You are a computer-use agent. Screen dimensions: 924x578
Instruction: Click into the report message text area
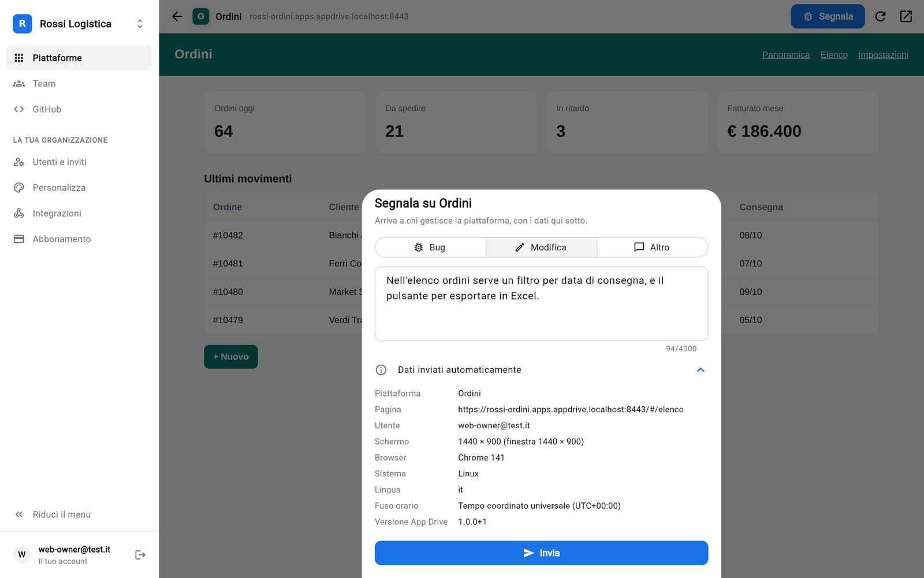[x=541, y=303]
